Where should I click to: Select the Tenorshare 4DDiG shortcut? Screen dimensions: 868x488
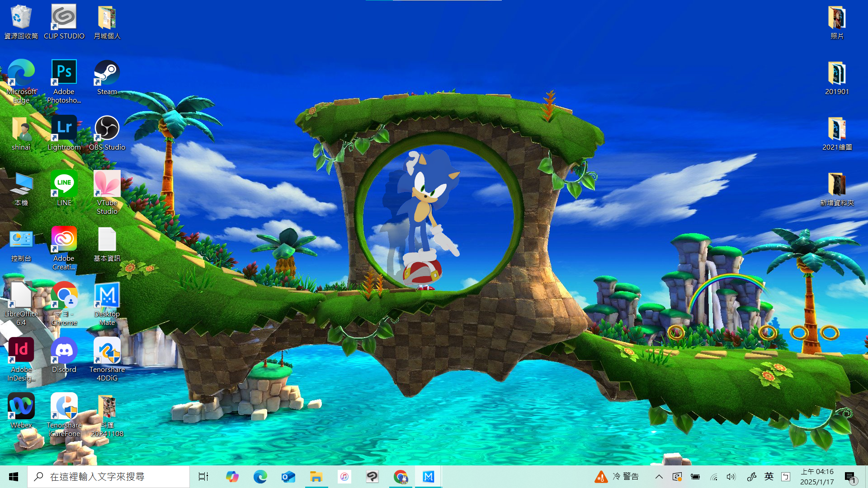click(x=107, y=359)
